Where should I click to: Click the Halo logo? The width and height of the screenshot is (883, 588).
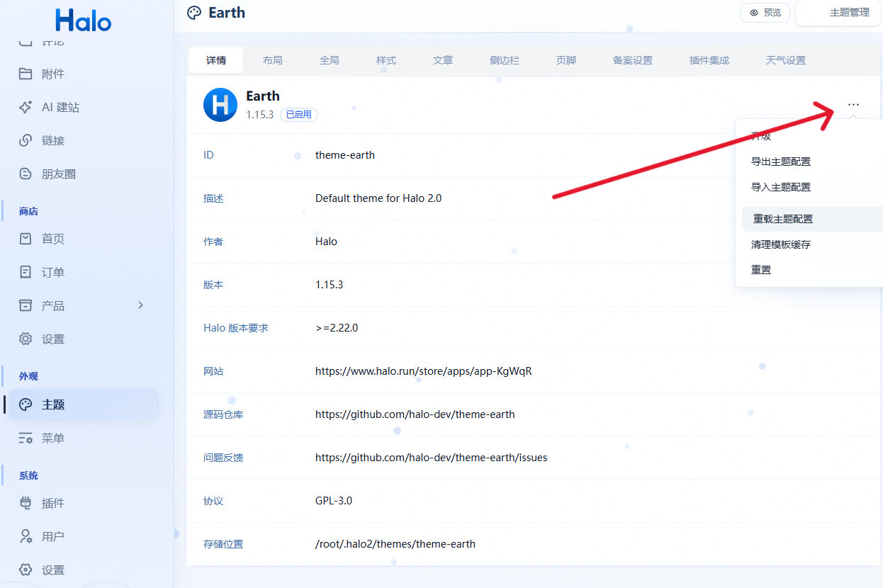click(84, 19)
